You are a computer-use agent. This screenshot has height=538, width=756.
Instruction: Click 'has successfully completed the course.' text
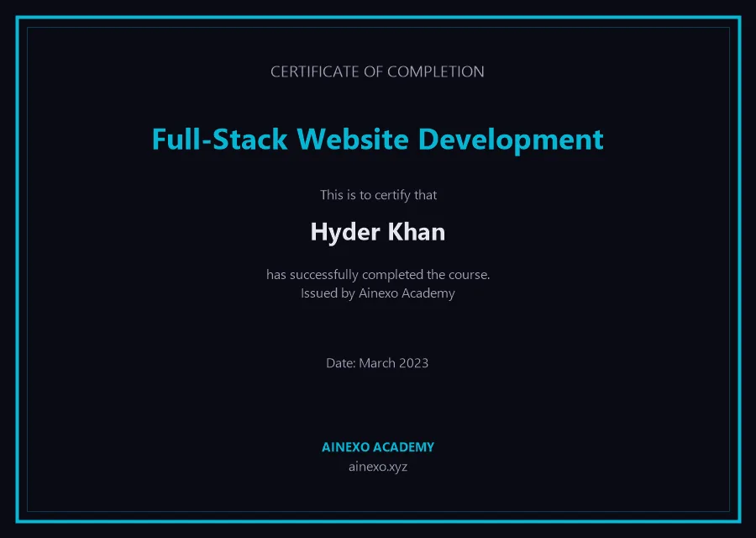pyautogui.click(x=378, y=275)
